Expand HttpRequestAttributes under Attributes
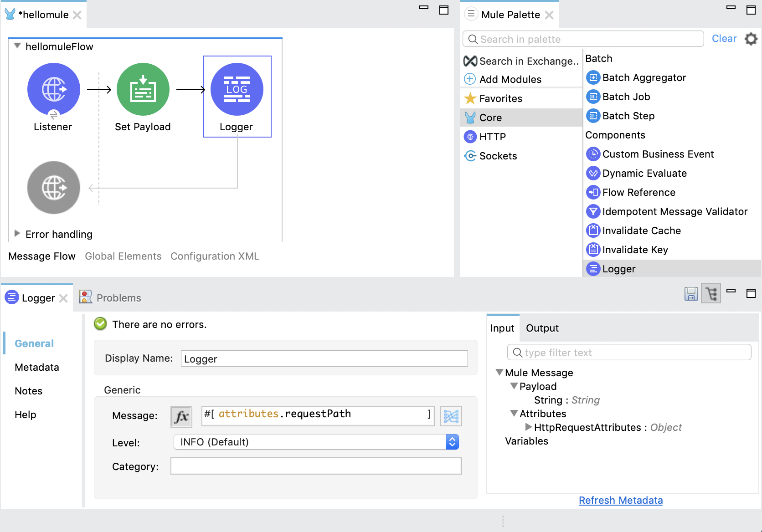 pyautogui.click(x=529, y=427)
